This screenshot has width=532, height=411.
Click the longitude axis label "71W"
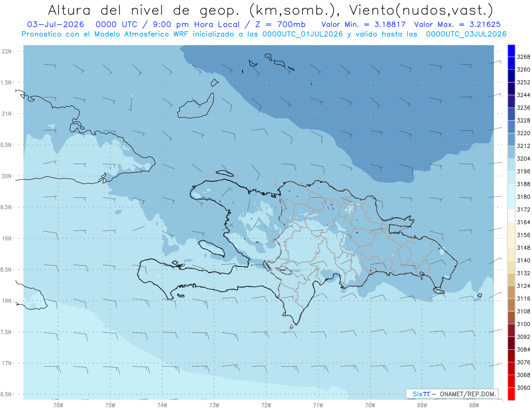318,404
